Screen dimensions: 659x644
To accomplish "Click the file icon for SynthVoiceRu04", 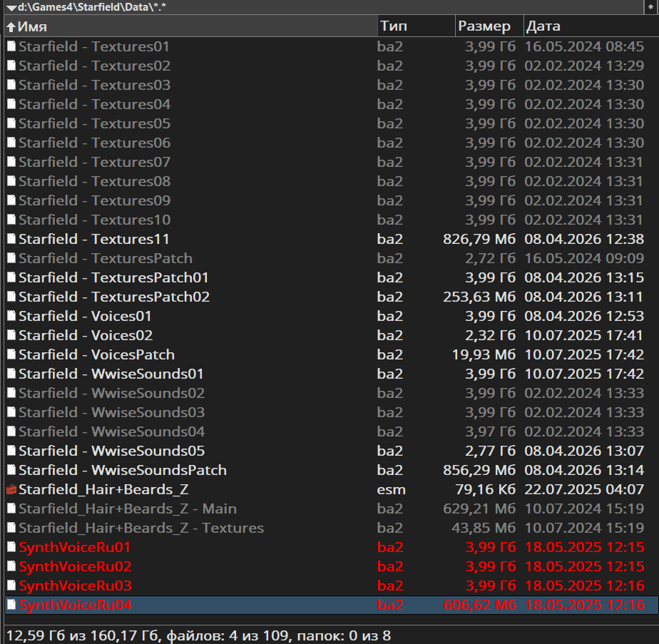I will [11, 605].
